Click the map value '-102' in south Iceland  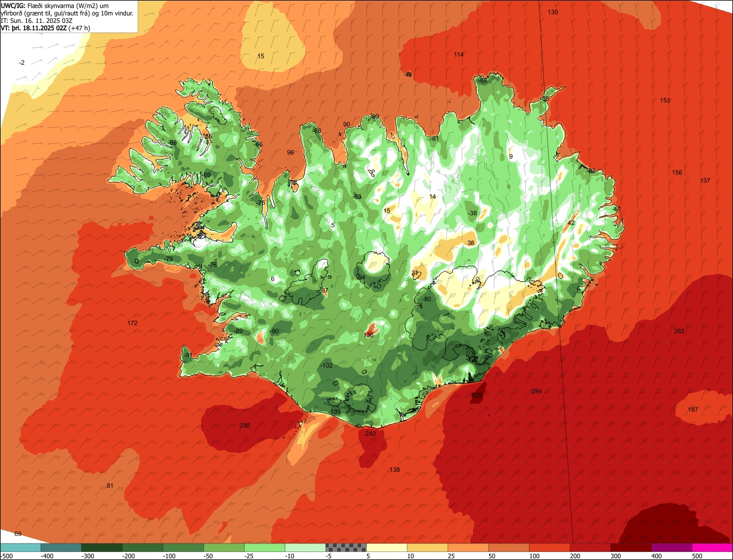coord(327,365)
